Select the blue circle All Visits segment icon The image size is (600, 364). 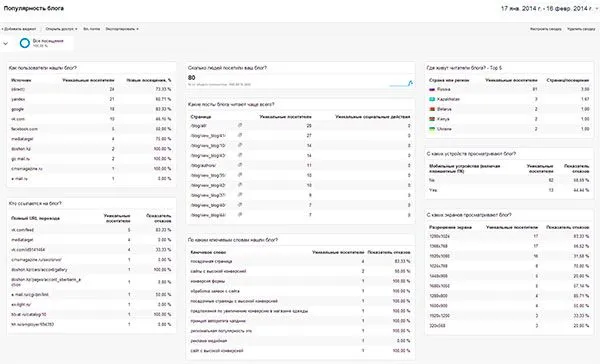click(25, 43)
